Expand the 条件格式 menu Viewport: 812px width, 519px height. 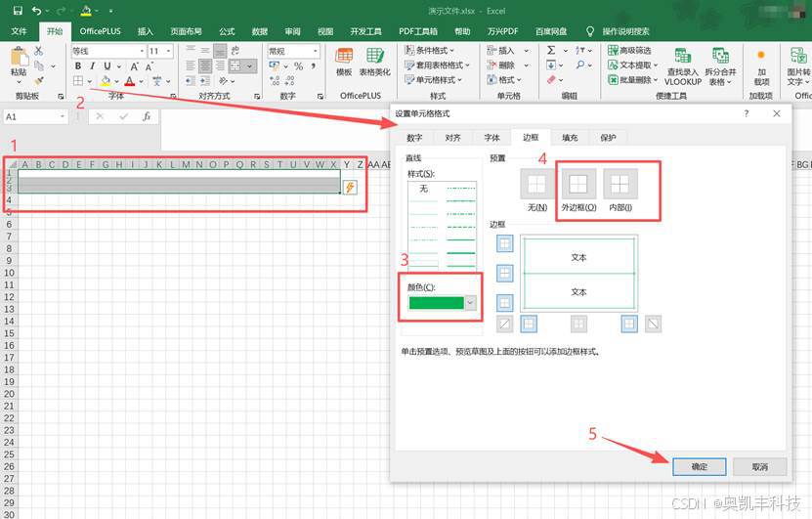[430, 50]
